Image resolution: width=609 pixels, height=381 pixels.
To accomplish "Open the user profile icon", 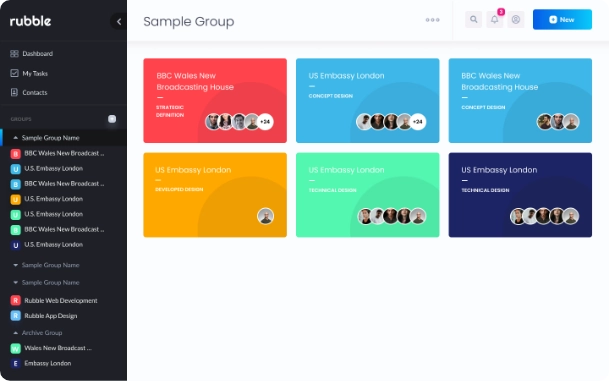I will [x=516, y=19].
